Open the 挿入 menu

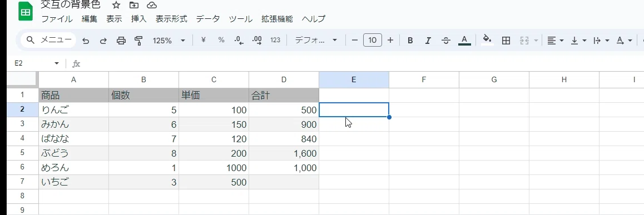click(x=139, y=19)
